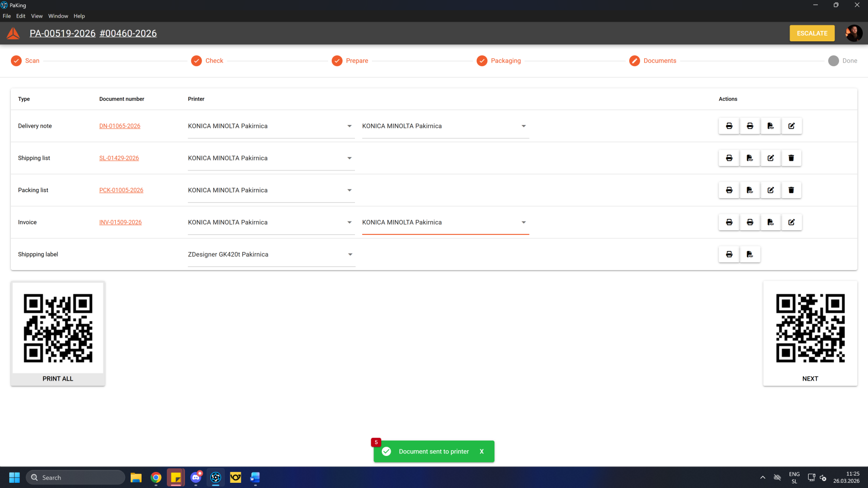Show hidden system tray icons
Image resolution: width=868 pixels, height=488 pixels.
pyautogui.click(x=763, y=478)
